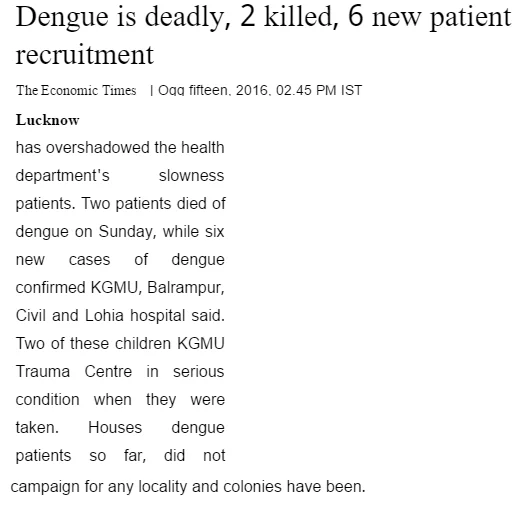Click the word "slowness" in the article
This screenshot has width=515, height=506.
point(191,176)
